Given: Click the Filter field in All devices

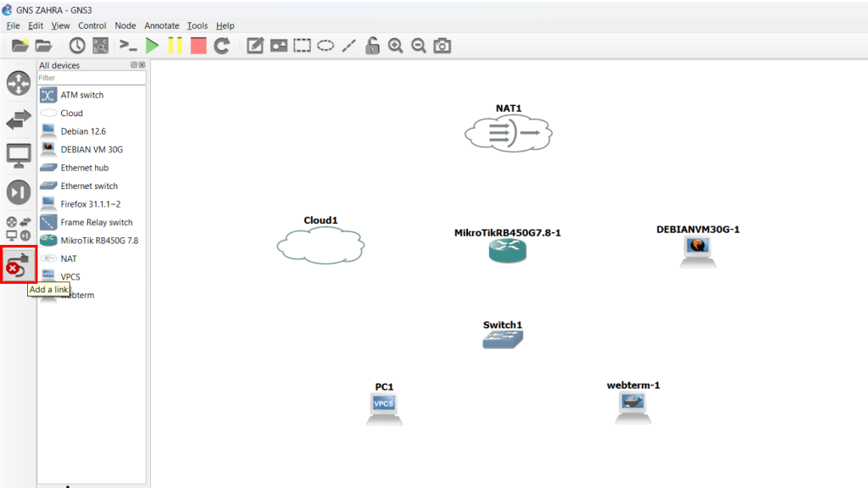Looking at the screenshot, I should 91,78.
